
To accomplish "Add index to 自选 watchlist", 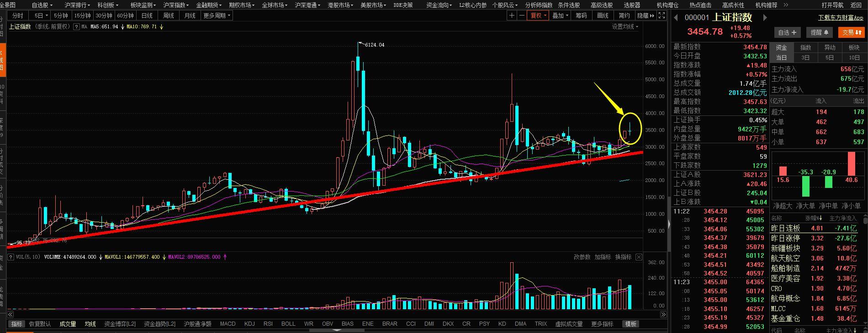I will (787, 32).
